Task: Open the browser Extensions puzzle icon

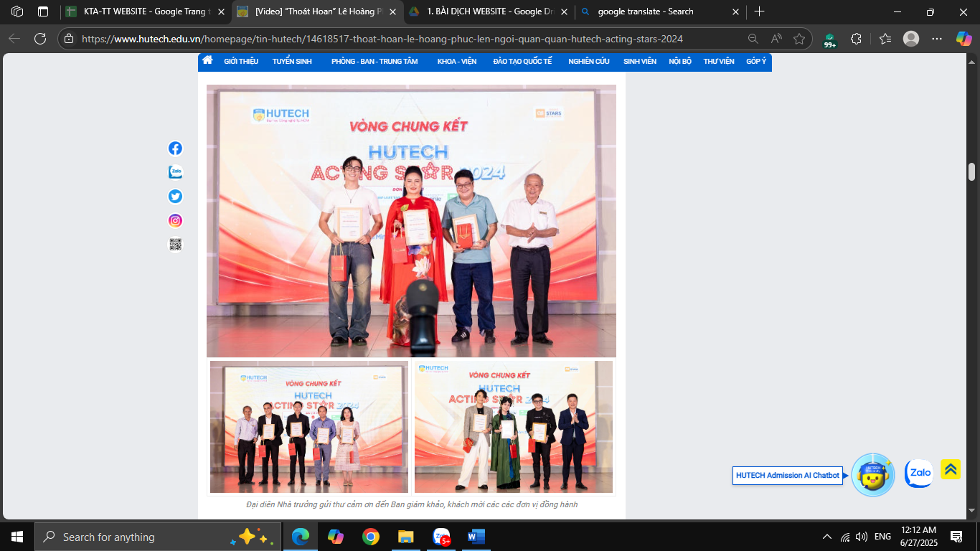Action: coord(856,39)
